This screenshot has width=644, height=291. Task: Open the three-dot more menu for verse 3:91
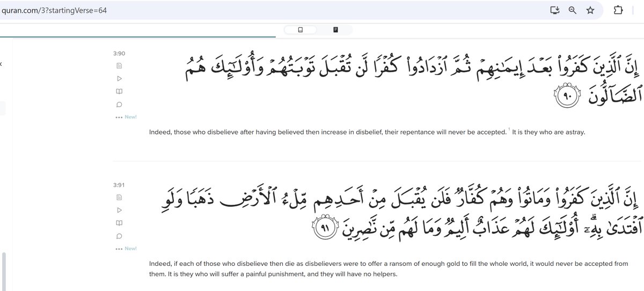[x=119, y=249]
